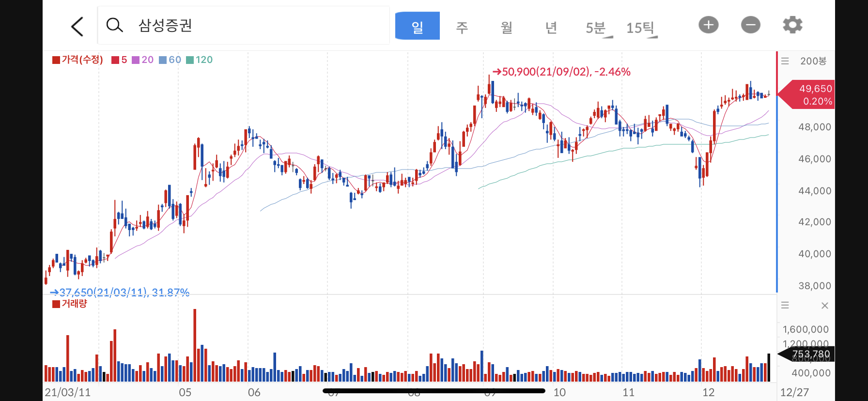Tap the black home indicator bar
The width and height of the screenshot is (868, 401).
coord(434,390)
